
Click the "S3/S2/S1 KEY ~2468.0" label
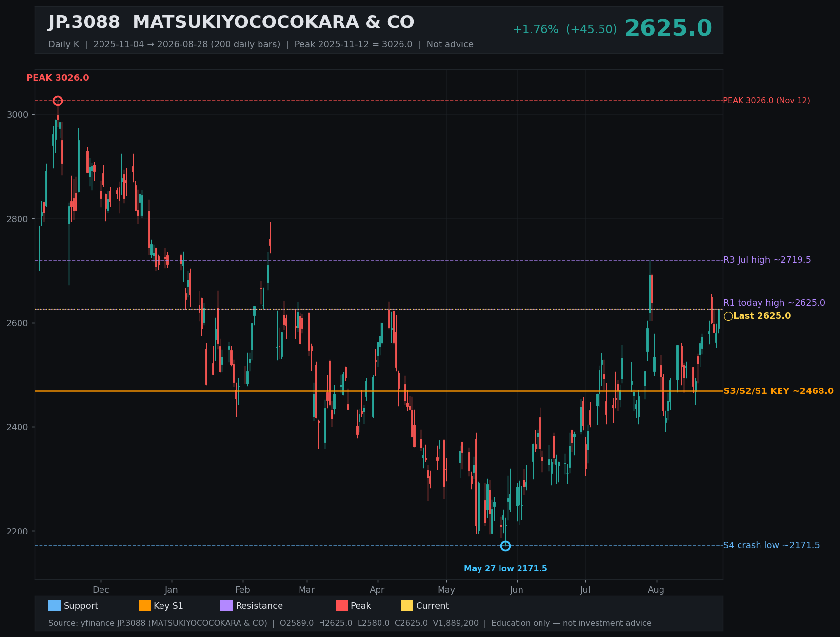(779, 391)
